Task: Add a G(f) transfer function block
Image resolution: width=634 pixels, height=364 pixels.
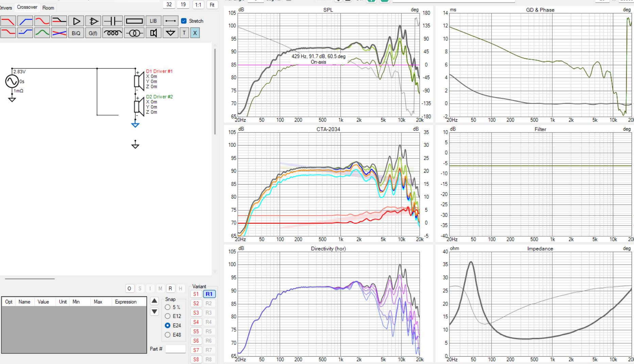Action: 93,33
